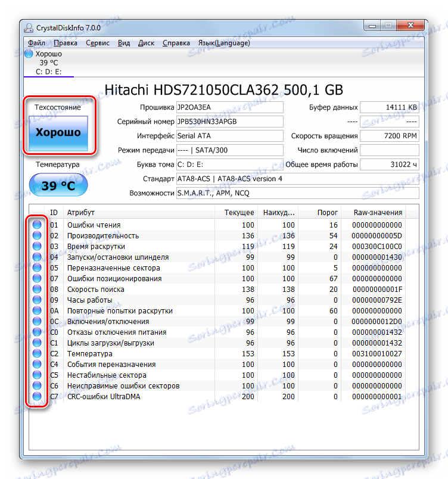Click status circle for Температура attribute
448x479 pixels.
point(37,353)
